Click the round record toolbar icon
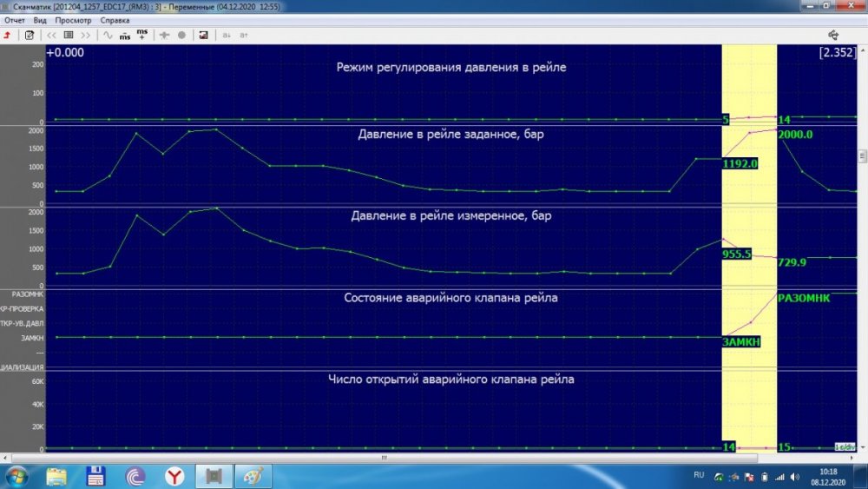The height and width of the screenshot is (489, 868). click(x=181, y=35)
